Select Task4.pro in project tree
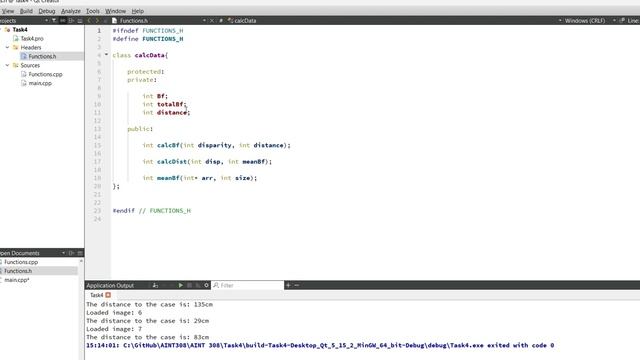Screen dimensions: 640x360 click(32, 38)
